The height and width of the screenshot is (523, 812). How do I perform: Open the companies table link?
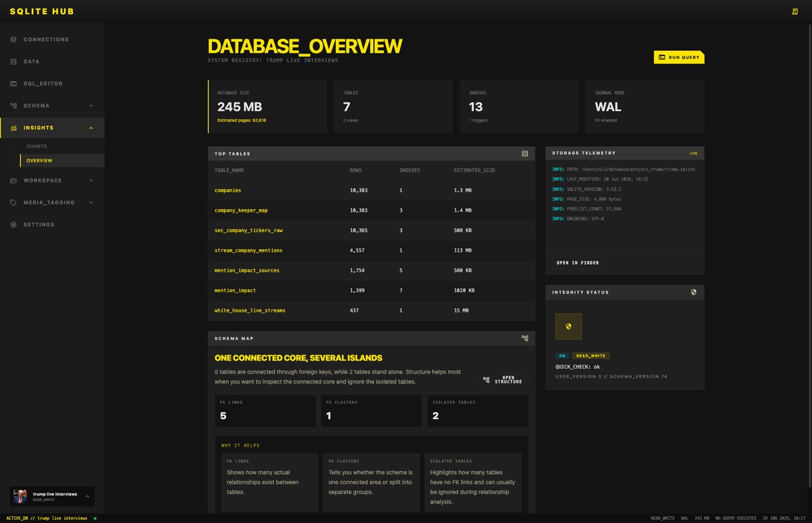tap(228, 190)
